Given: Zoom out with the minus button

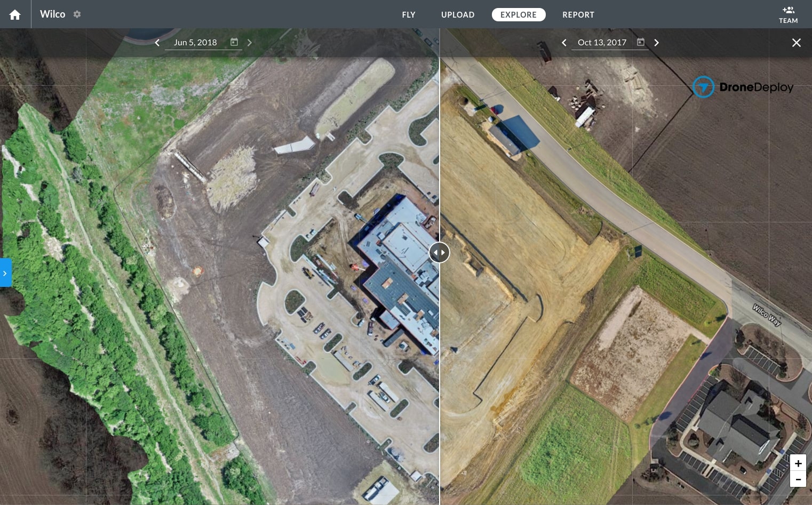Looking at the screenshot, I should pyautogui.click(x=798, y=479).
